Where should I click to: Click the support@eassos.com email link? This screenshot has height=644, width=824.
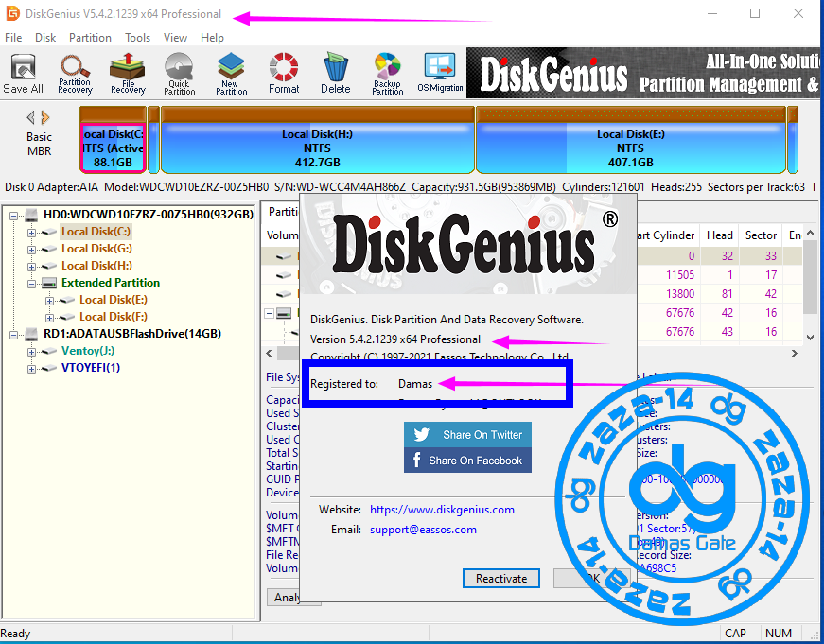tap(423, 530)
